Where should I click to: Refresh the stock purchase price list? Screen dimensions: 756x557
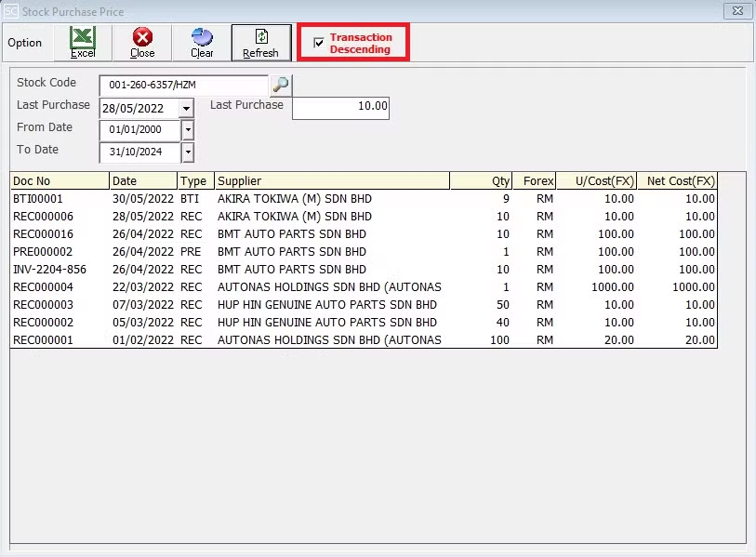pyautogui.click(x=261, y=43)
